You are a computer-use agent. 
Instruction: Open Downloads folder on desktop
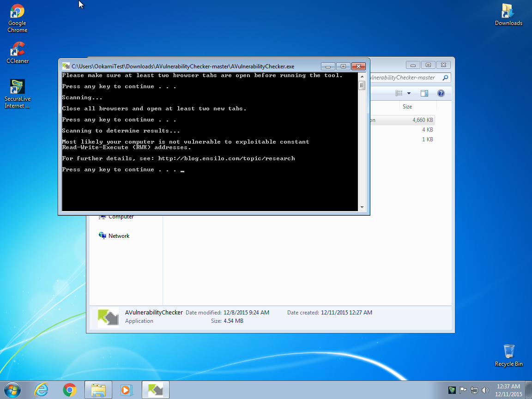pyautogui.click(x=508, y=14)
